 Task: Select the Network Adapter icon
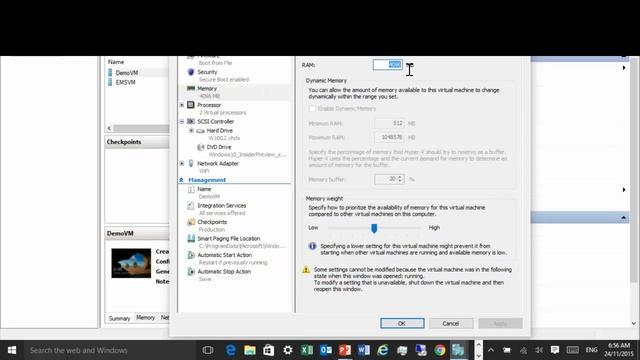tap(191, 163)
